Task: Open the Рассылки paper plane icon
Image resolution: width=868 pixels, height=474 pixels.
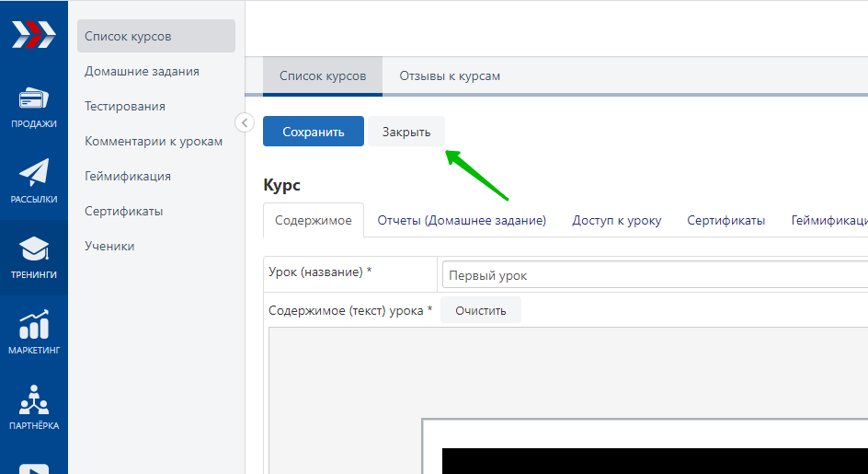Action: point(34,173)
